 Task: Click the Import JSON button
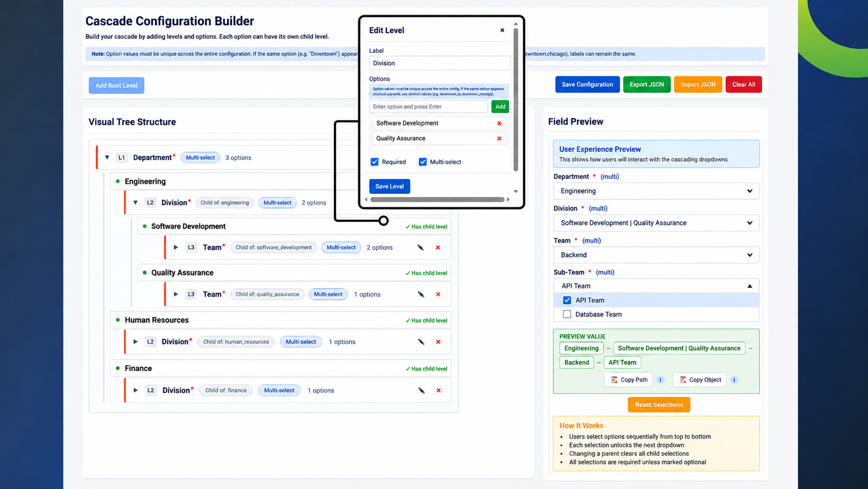pos(698,85)
